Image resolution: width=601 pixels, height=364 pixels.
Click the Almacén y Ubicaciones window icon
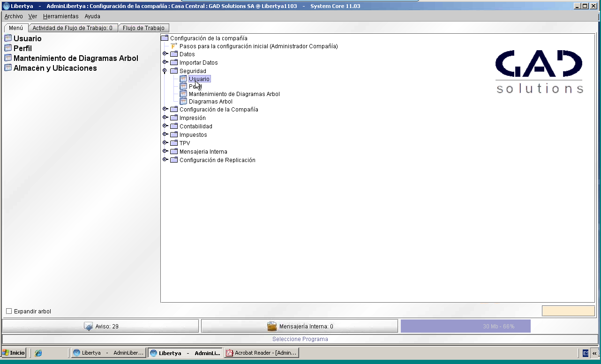click(8, 68)
